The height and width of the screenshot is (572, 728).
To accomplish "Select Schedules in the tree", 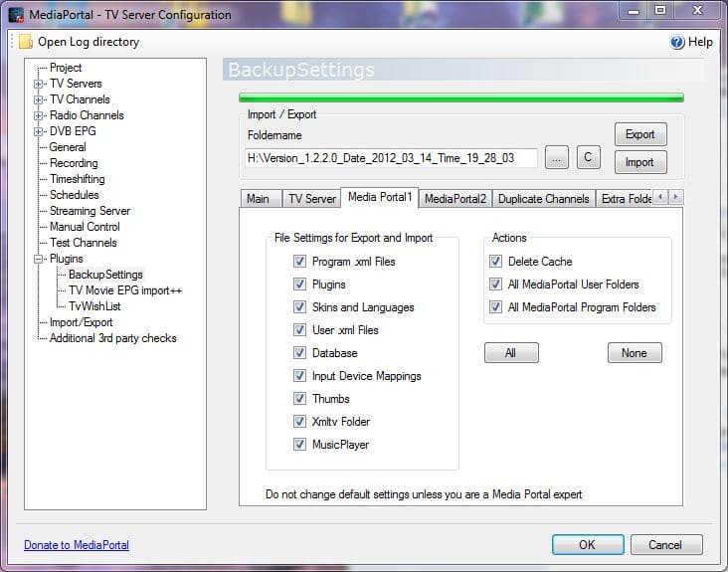I will (x=75, y=195).
